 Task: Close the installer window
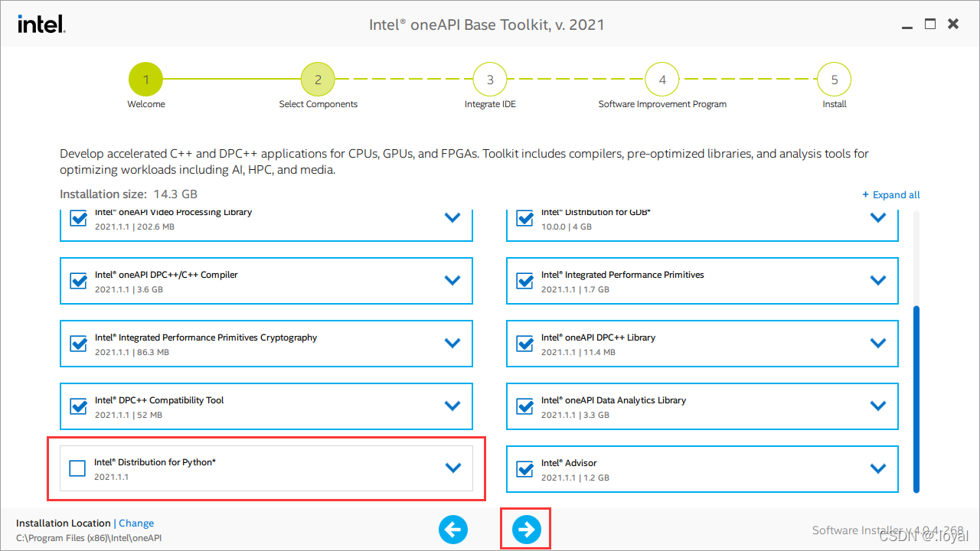tap(953, 24)
